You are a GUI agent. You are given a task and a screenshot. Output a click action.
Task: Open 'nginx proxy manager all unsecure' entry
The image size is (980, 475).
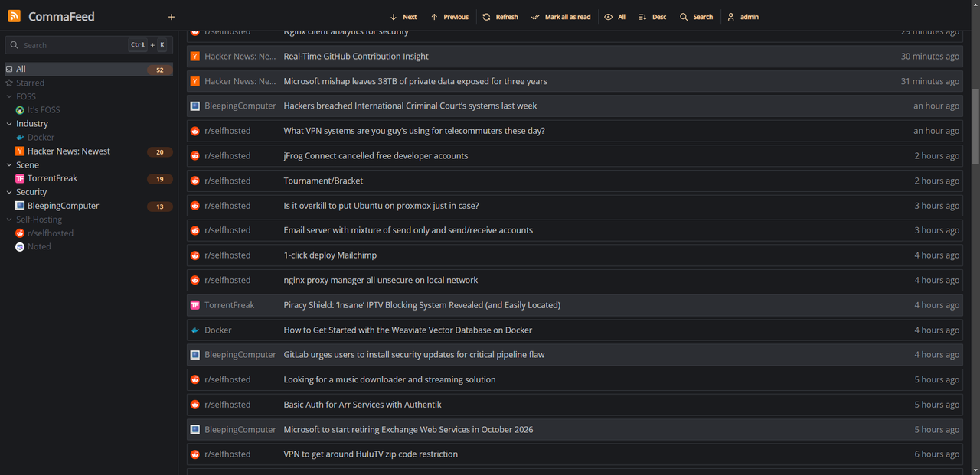click(x=575, y=280)
